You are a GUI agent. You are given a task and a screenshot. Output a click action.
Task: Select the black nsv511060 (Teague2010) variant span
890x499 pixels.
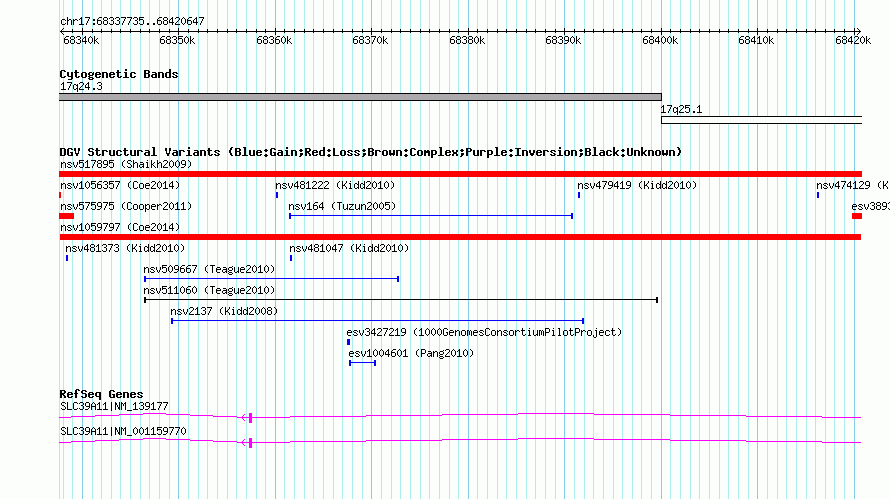[401, 300]
